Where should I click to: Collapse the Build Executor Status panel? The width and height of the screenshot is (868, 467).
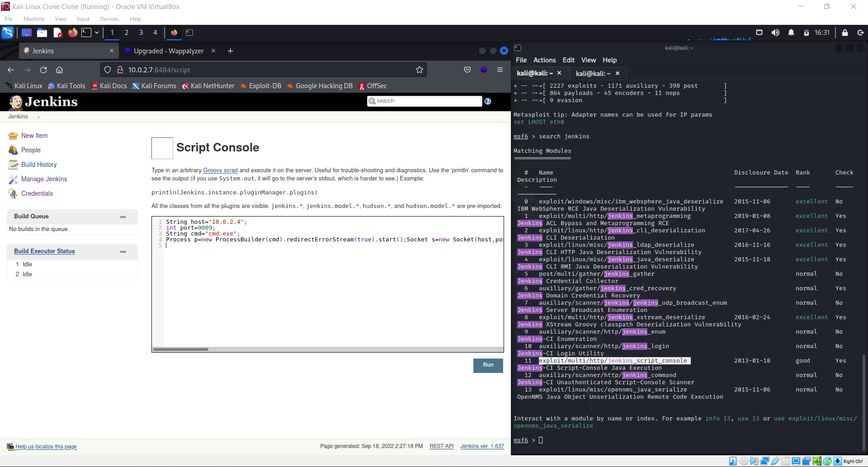(123, 252)
